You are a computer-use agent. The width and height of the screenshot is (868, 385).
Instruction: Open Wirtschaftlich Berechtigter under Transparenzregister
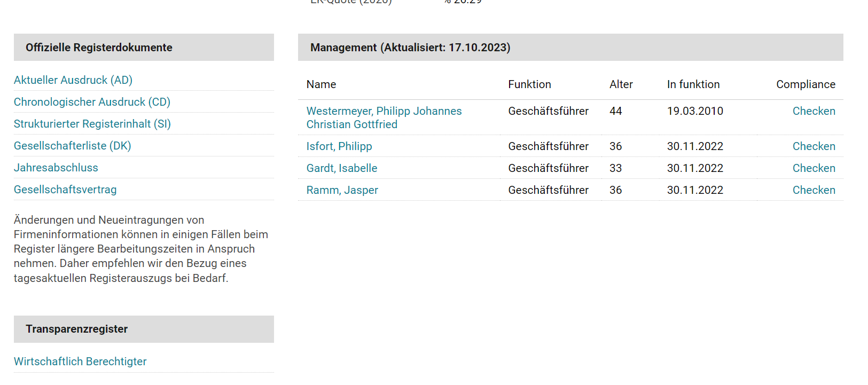pyautogui.click(x=80, y=362)
